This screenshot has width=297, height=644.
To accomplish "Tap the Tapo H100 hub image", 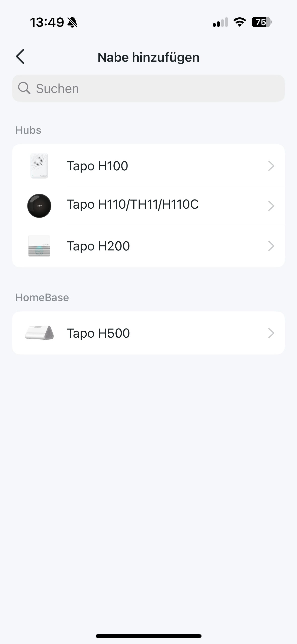I will [x=39, y=166].
